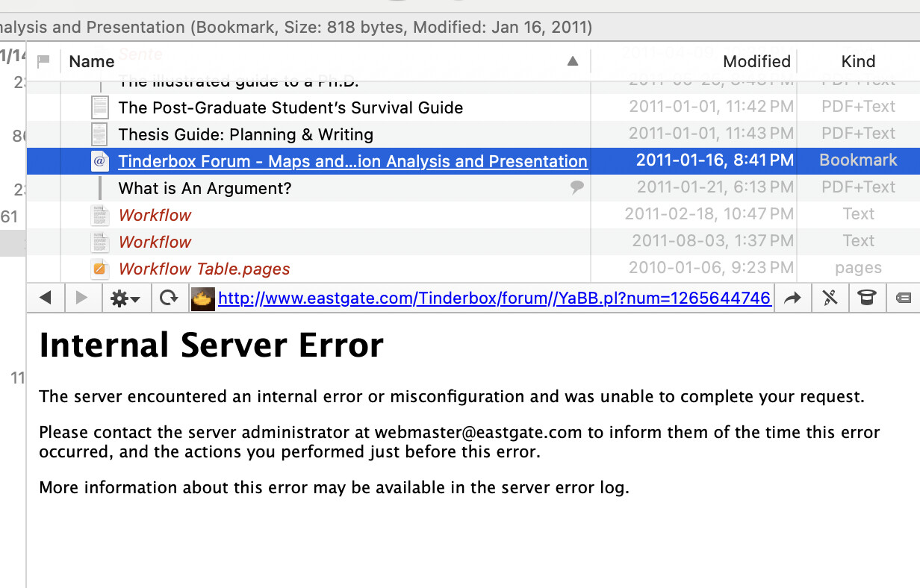This screenshot has width=920, height=588.
Task: Click the crossed tools icon in navigation bar
Action: [x=830, y=298]
